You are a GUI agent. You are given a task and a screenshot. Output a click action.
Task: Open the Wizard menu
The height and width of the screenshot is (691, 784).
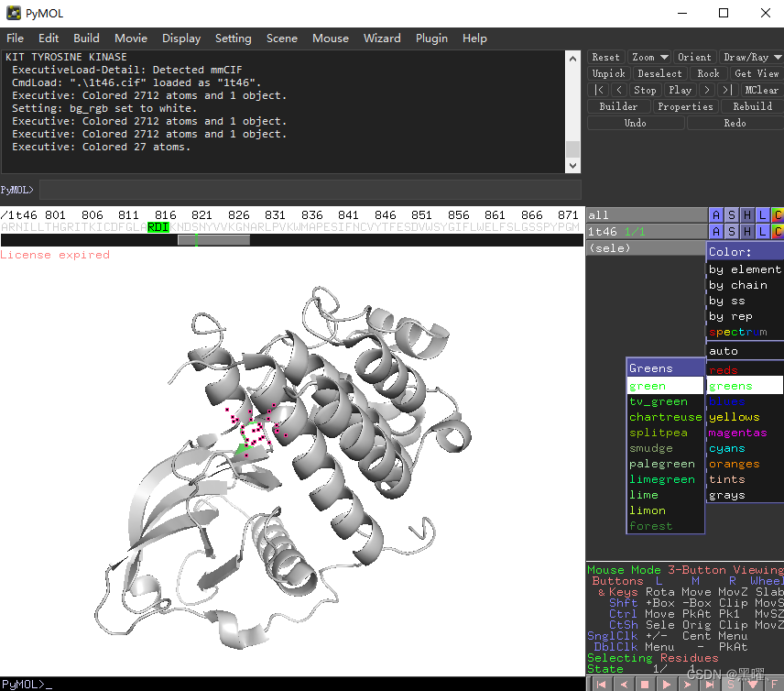click(382, 38)
